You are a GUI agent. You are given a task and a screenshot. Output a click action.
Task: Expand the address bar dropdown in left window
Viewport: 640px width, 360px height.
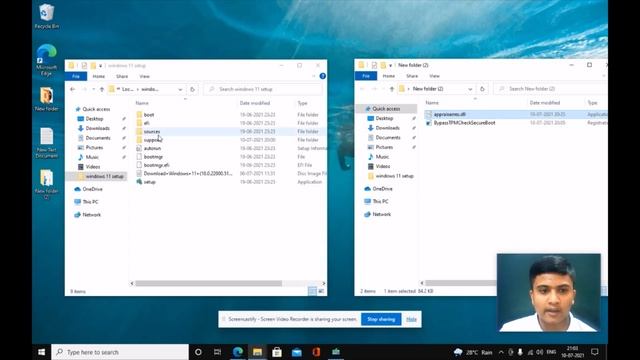coord(180,89)
